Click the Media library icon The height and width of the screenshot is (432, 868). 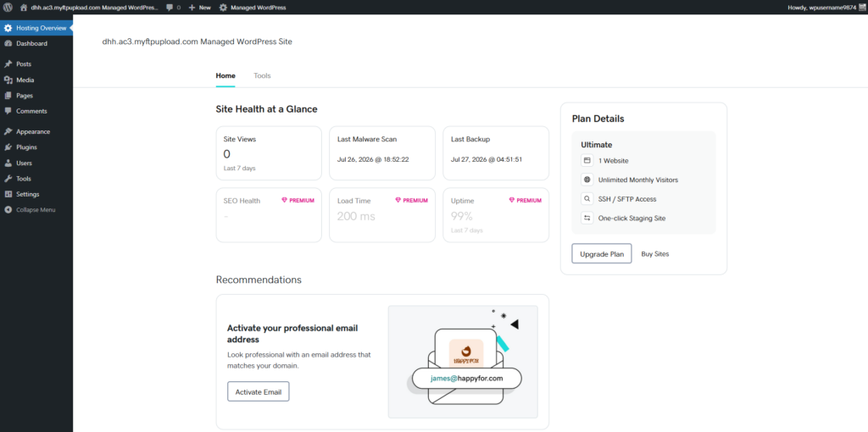point(8,80)
